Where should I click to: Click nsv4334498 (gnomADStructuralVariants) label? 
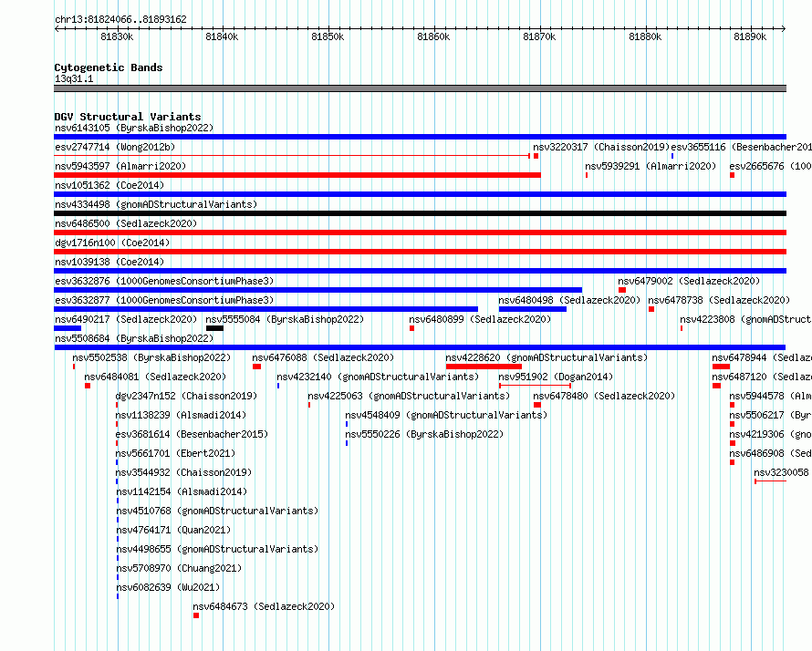pyautogui.click(x=156, y=204)
